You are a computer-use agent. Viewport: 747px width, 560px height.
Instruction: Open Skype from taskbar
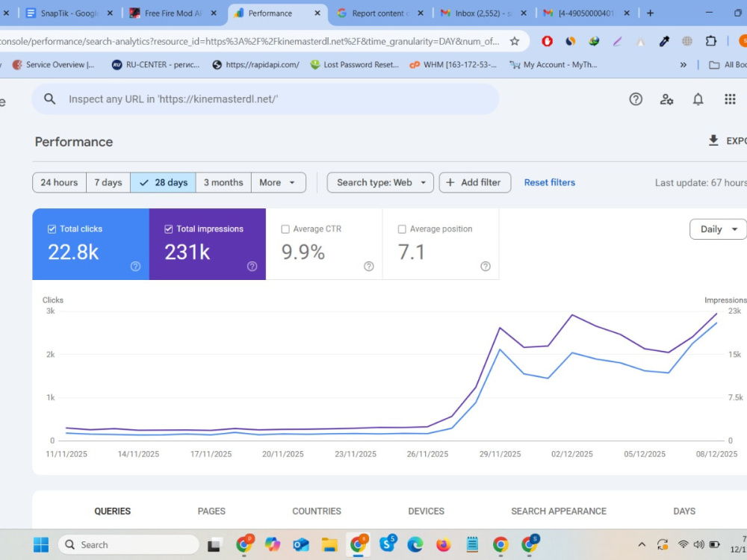(x=387, y=544)
